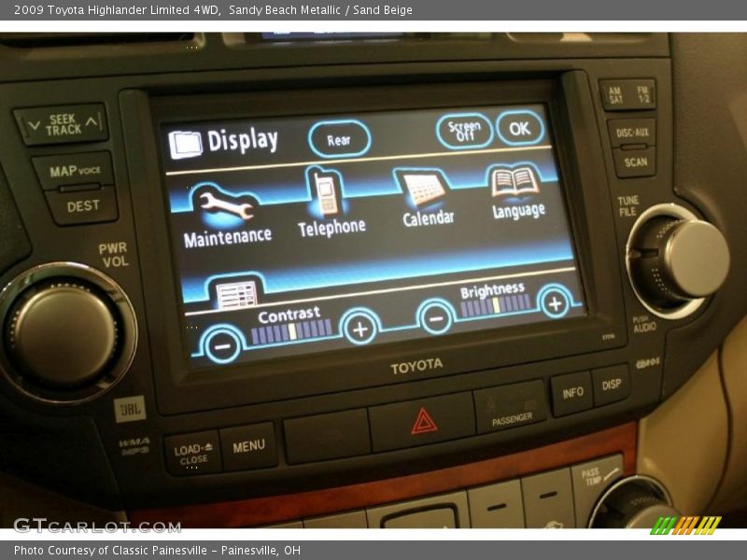
Task: Confirm settings with OK button
Action: [x=520, y=129]
